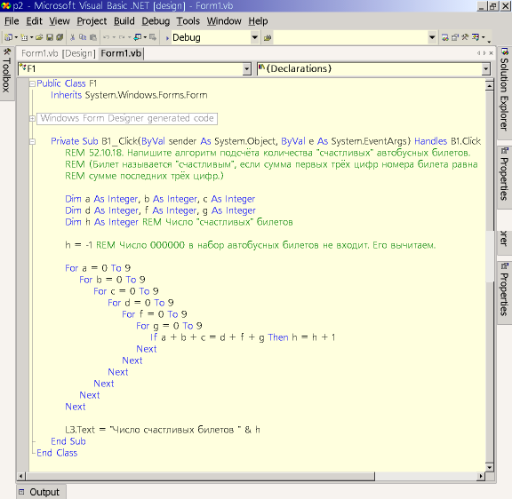This screenshot has height=499, width=512.
Task: Save the file with the floppy icon
Action: coord(50,37)
